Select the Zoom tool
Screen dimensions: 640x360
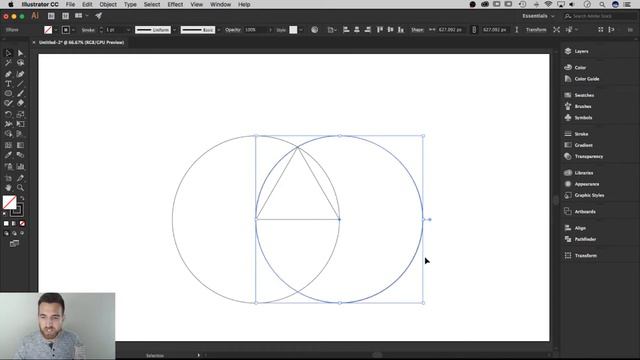[x=20, y=188]
